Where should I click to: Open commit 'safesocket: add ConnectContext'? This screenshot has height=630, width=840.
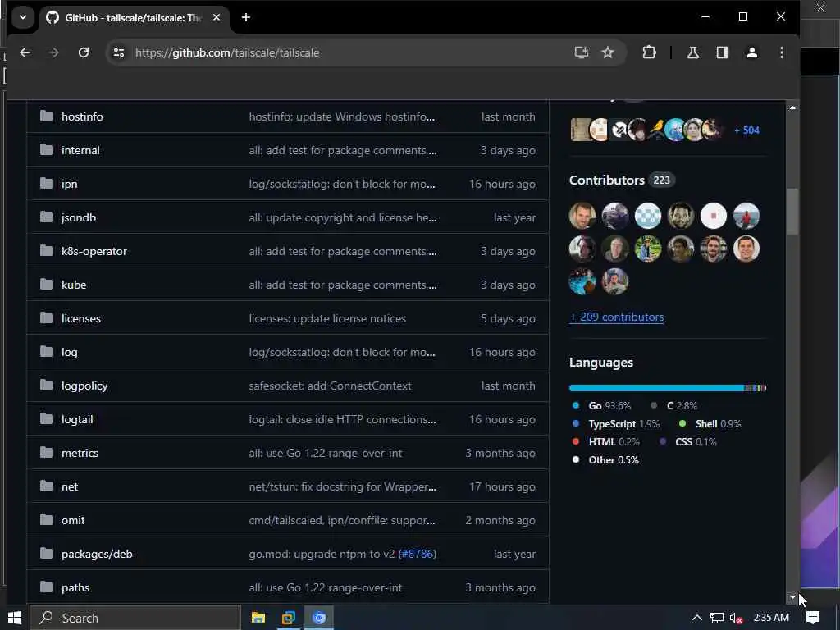tap(330, 386)
